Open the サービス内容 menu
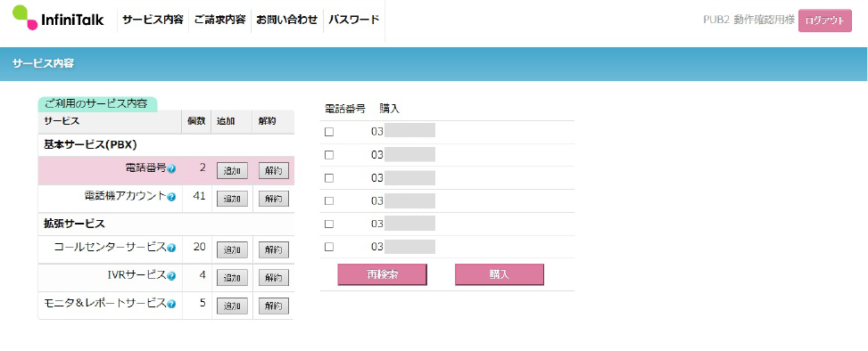The width and height of the screenshot is (868, 351). click(153, 20)
